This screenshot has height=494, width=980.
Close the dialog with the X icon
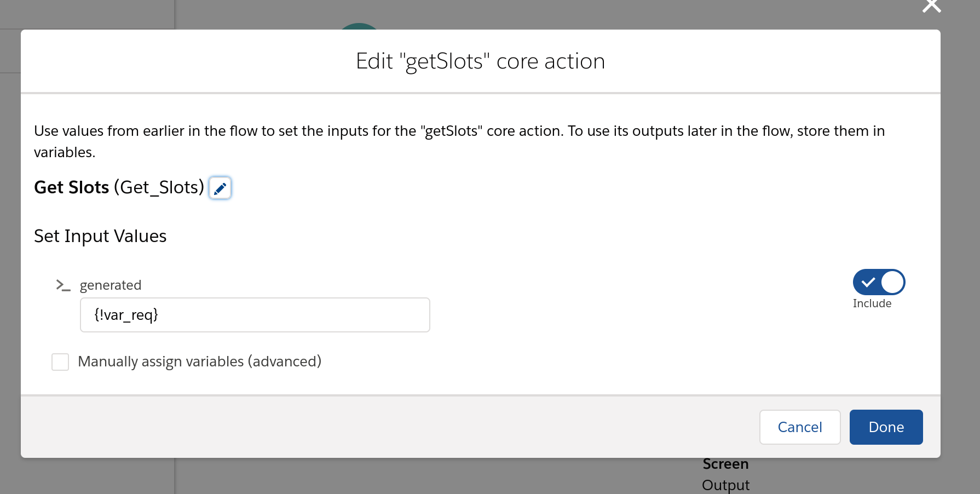click(x=931, y=5)
